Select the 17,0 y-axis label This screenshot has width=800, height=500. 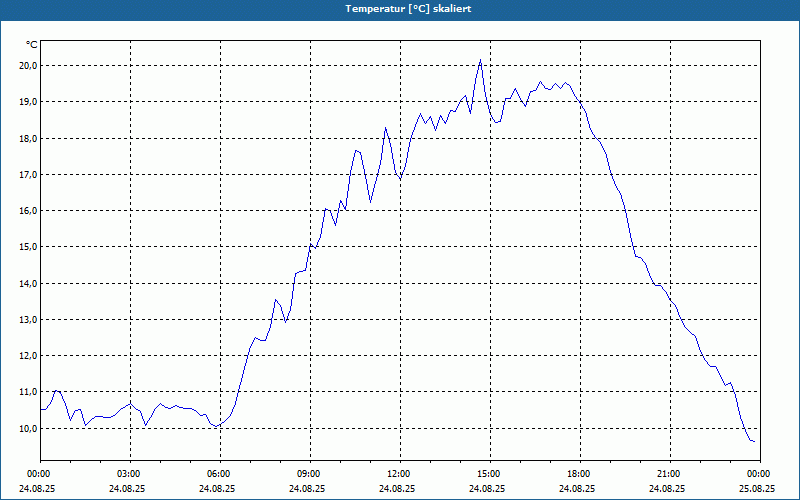[28, 174]
